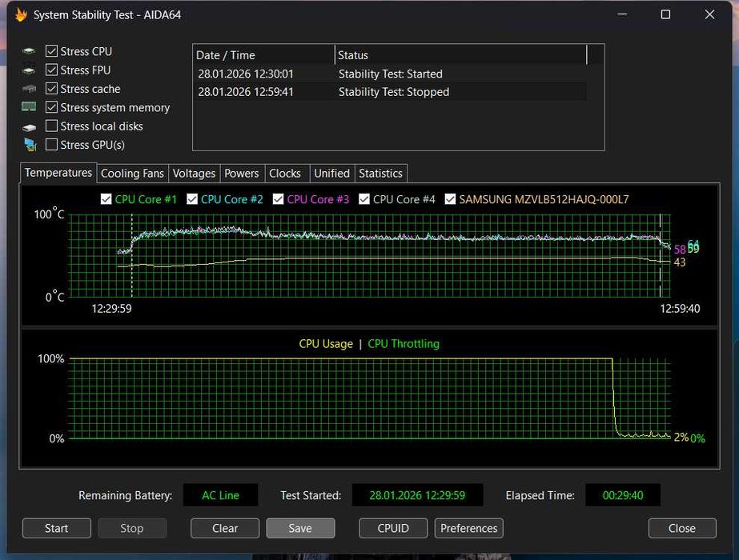Maximize the AIDA64 window
Viewport: 739px width, 560px height.
[x=665, y=14]
